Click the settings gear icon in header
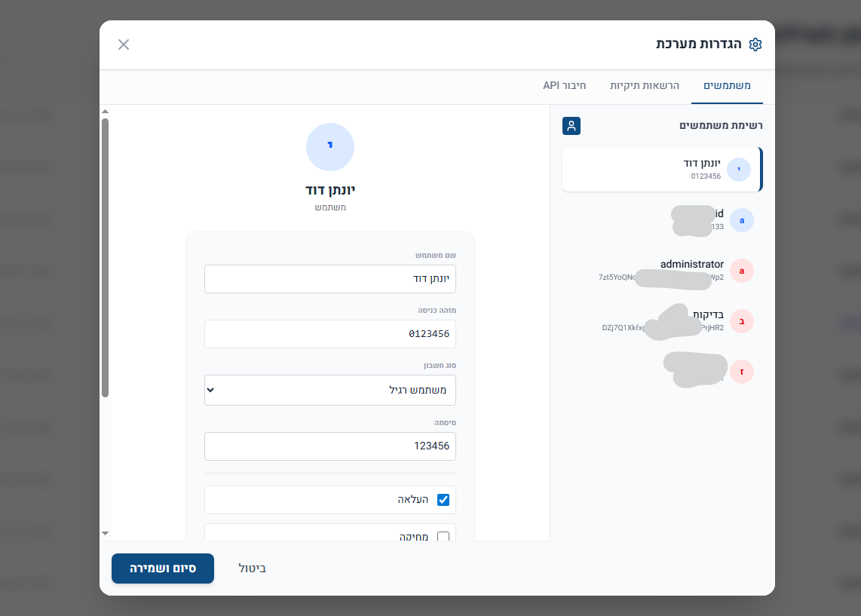This screenshot has width=861, height=616. click(x=755, y=44)
